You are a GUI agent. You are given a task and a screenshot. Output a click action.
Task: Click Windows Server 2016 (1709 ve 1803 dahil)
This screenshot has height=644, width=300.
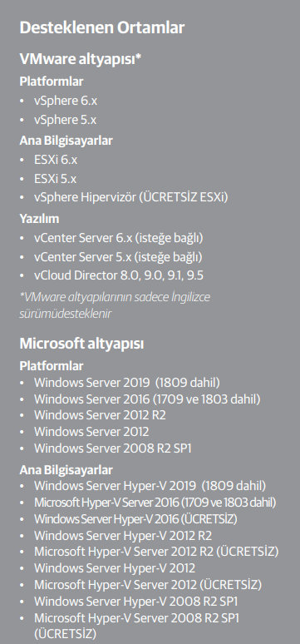click(147, 399)
